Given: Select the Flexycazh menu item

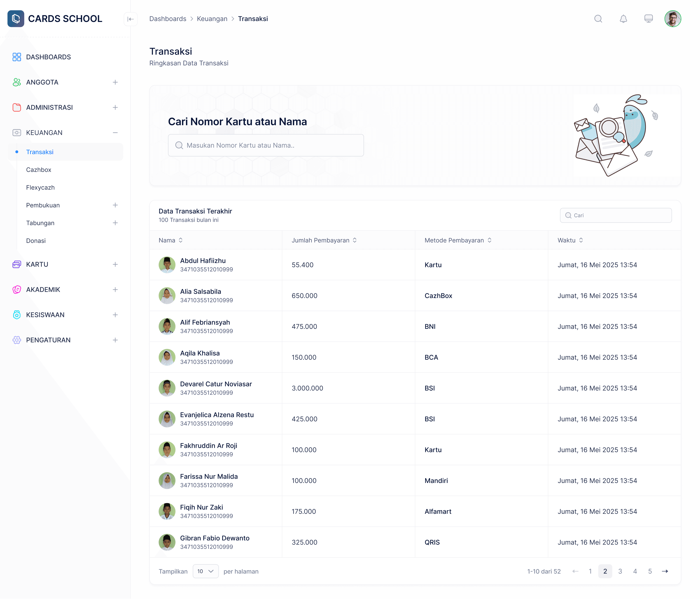Looking at the screenshot, I should 41,188.
